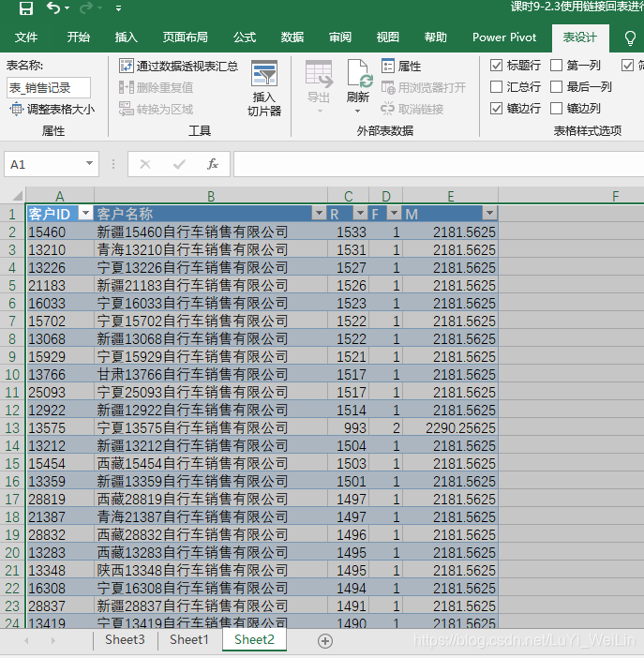This screenshot has height=658, width=644.
Task: Open the Name Box dropdown arrow
Action: click(x=89, y=163)
